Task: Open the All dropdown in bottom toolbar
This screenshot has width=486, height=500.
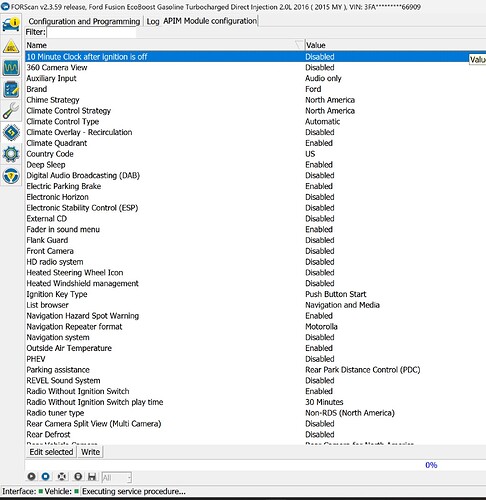Action: pyautogui.click(x=117, y=478)
